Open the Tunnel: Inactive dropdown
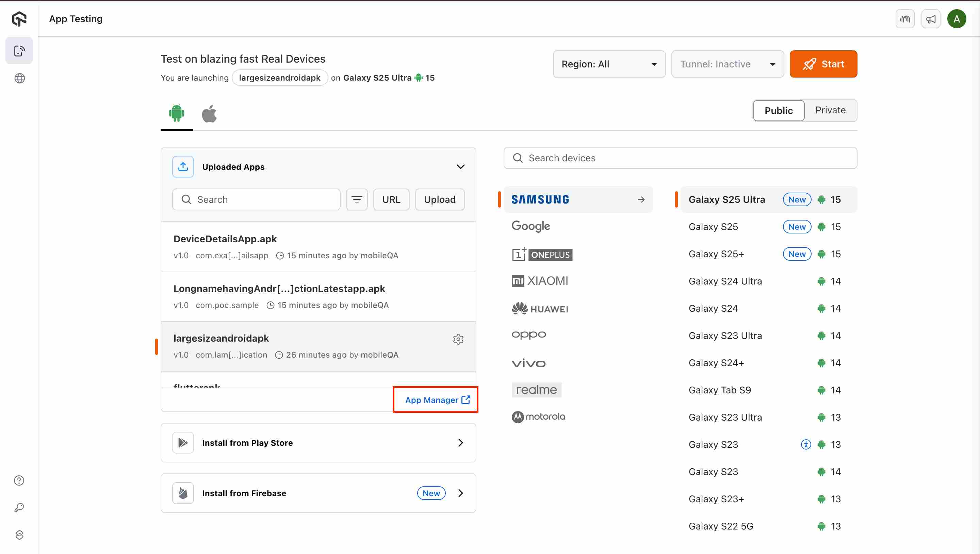 pyautogui.click(x=727, y=64)
